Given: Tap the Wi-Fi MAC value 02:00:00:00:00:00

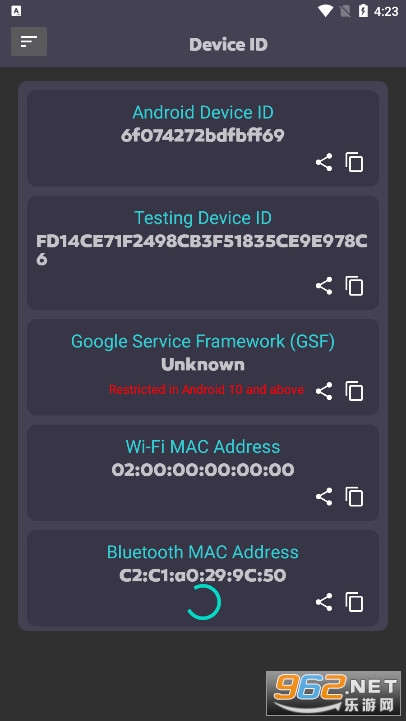Looking at the screenshot, I should pos(203,469).
